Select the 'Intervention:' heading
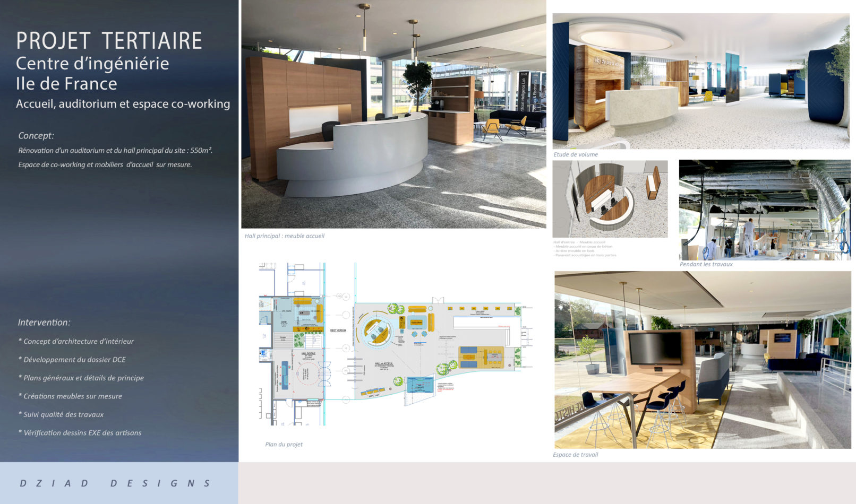The width and height of the screenshot is (856, 504). (44, 323)
